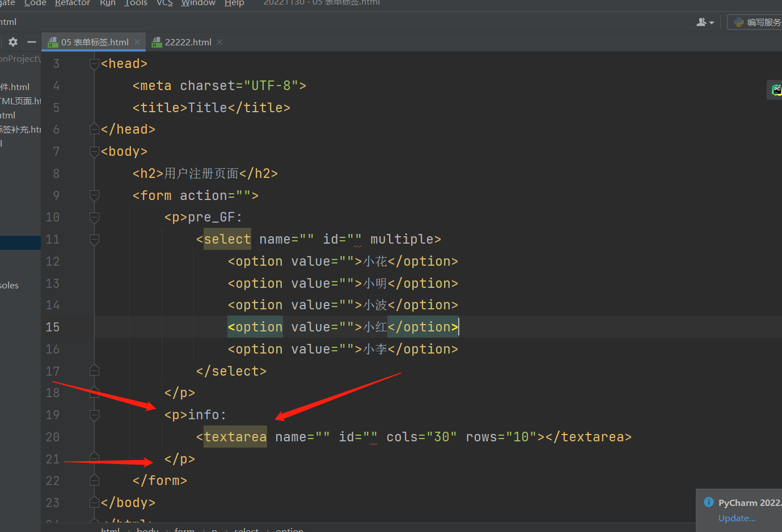Collapse the info paragraph fold on line 19
The image size is (782, 532).
[x=95, y=415]
